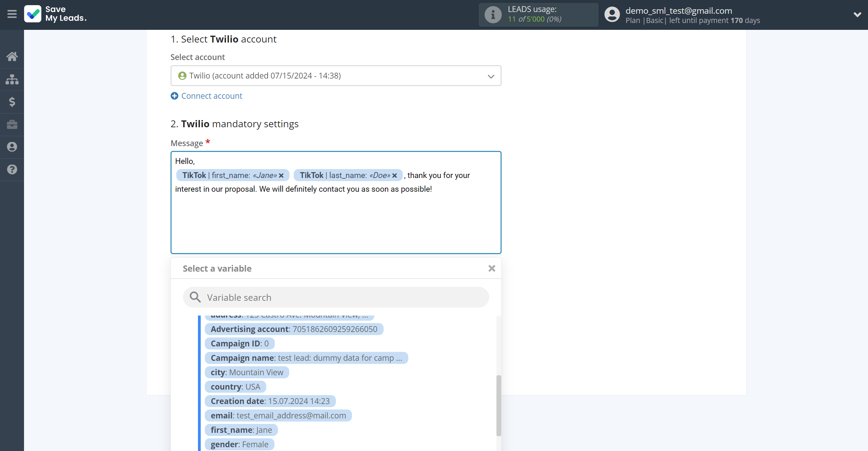The height and width of the screenshot is (451, 868).
Task: Click the search magnifier icon
Action: point(195,297)
